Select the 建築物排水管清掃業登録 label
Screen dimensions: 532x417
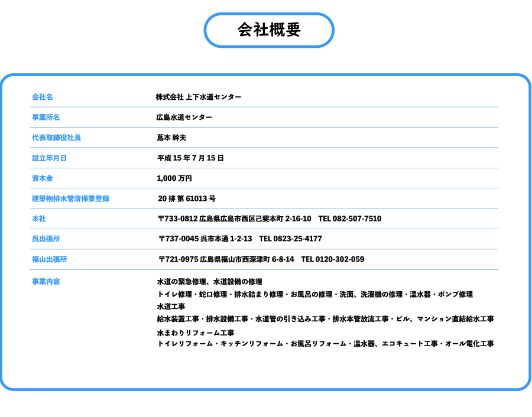[70, 198]
